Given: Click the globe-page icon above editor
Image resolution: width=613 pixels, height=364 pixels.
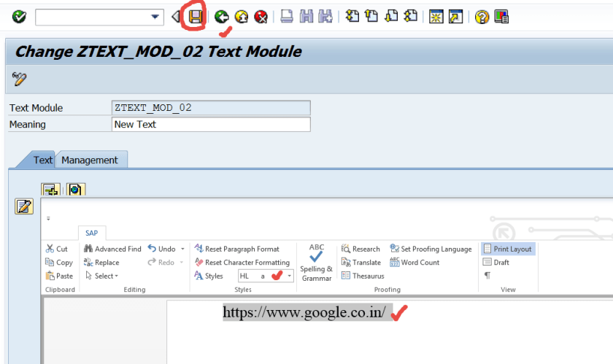Looking at the screenshot, I should [x=75, y=190].
